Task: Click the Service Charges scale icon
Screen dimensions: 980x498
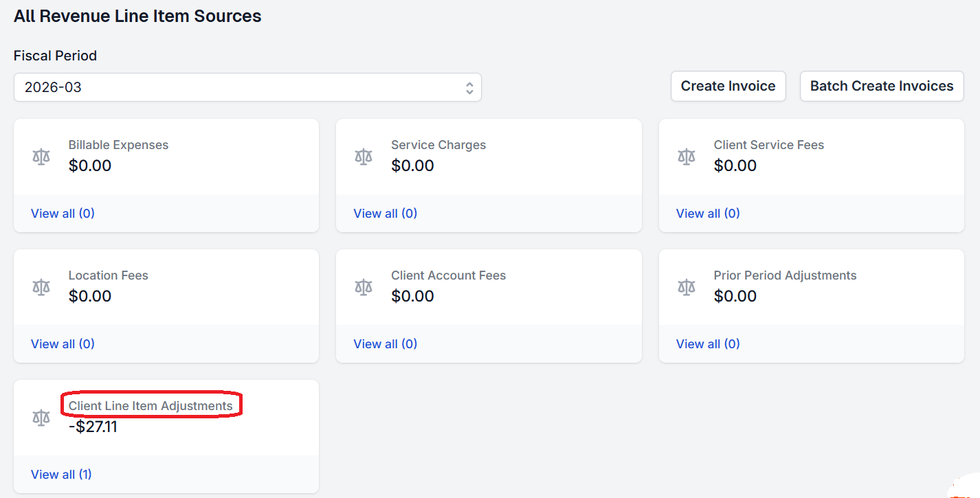Action: pyautogui.click(x=364, y=157)
